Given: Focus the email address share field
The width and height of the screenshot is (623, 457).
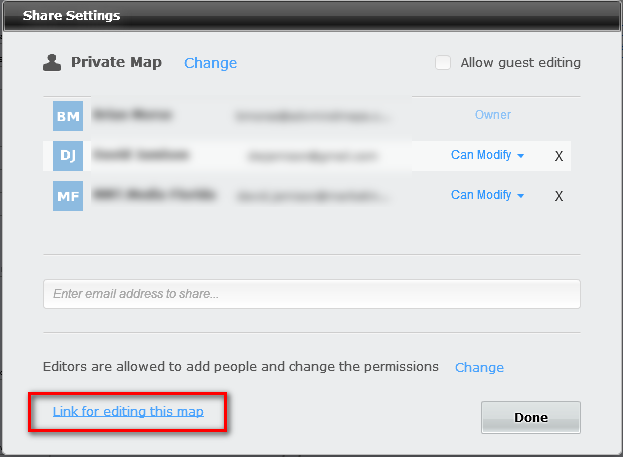Looking at the screenshot, I should tap(311, 294).
